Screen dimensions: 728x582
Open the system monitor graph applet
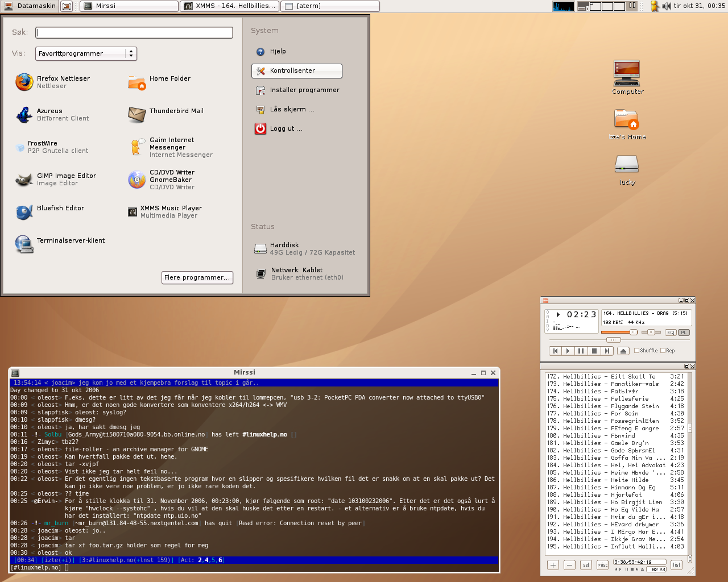(x=563, y=6)
